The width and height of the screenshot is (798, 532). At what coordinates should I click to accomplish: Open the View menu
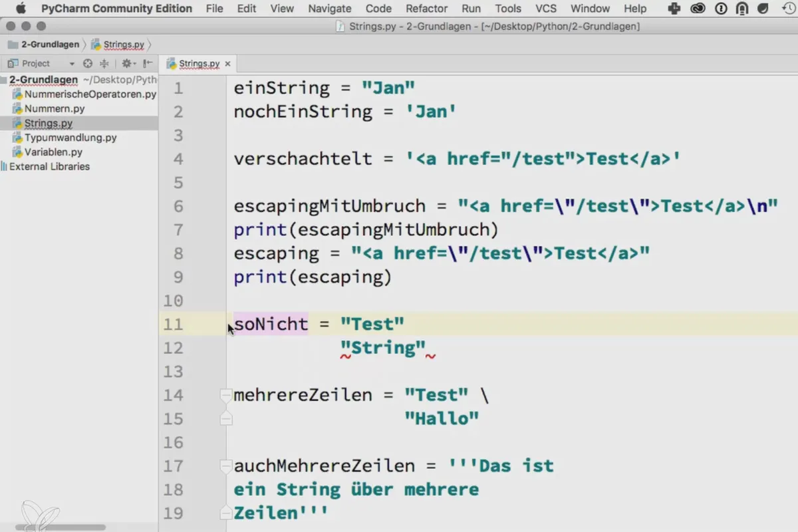[x=283, y=9]
